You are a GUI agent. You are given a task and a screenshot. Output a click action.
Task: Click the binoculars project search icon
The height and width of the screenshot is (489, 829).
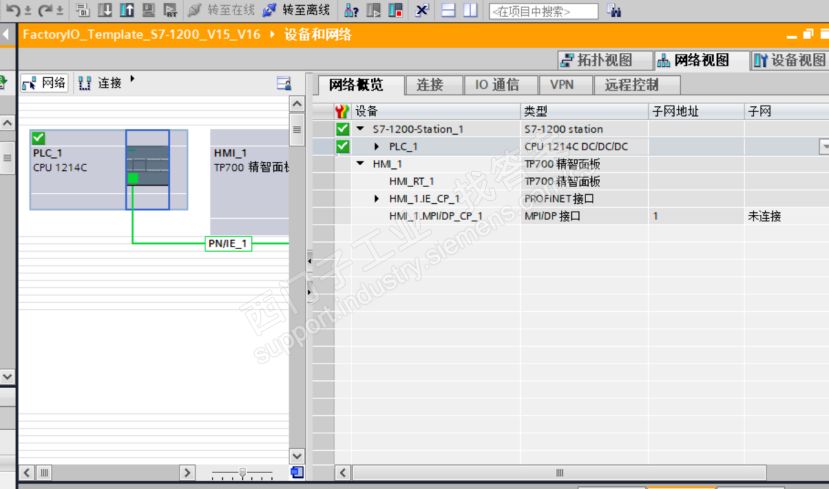click(x=614, y=10)
